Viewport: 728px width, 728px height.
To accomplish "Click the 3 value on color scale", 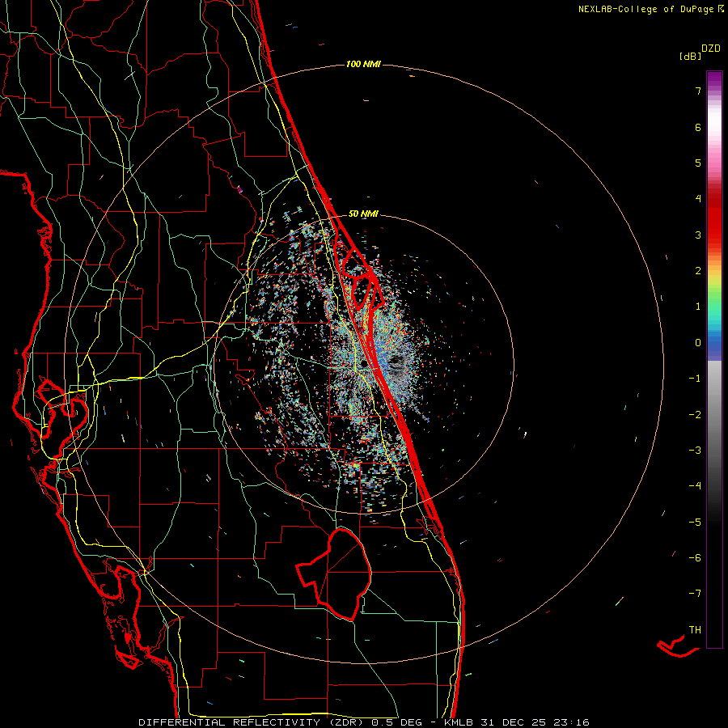I will point(697,235).
